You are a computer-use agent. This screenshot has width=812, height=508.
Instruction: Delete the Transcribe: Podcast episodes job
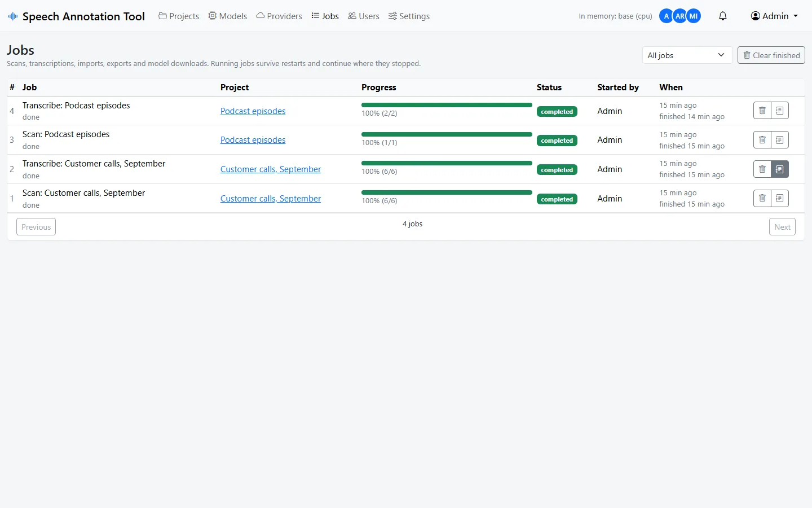(x=762, y=111)
